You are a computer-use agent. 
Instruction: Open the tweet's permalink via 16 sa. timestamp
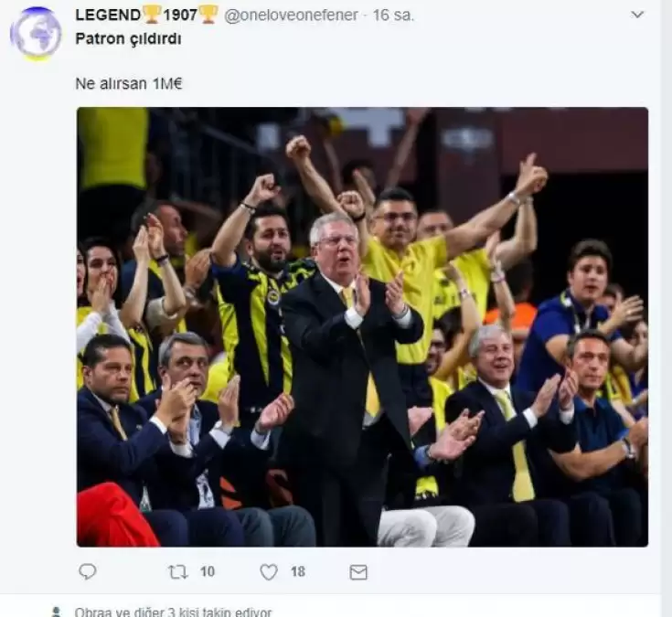[x=393, y=16]
